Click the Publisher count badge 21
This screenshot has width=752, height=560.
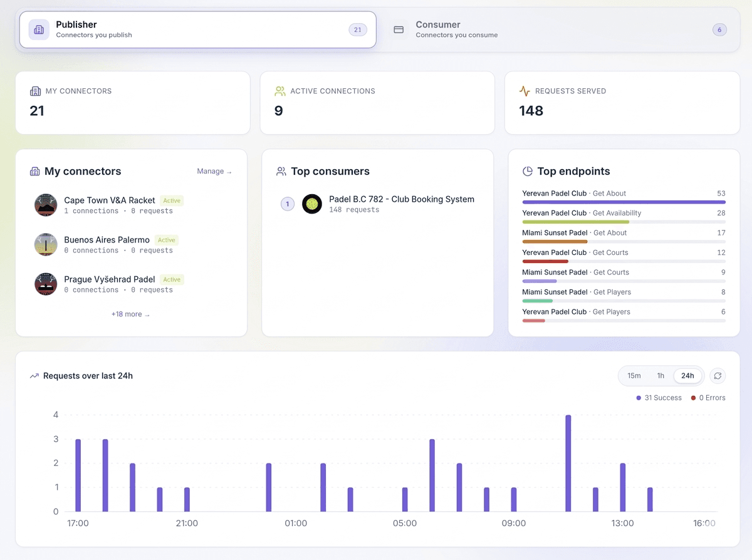pos(358,29)
